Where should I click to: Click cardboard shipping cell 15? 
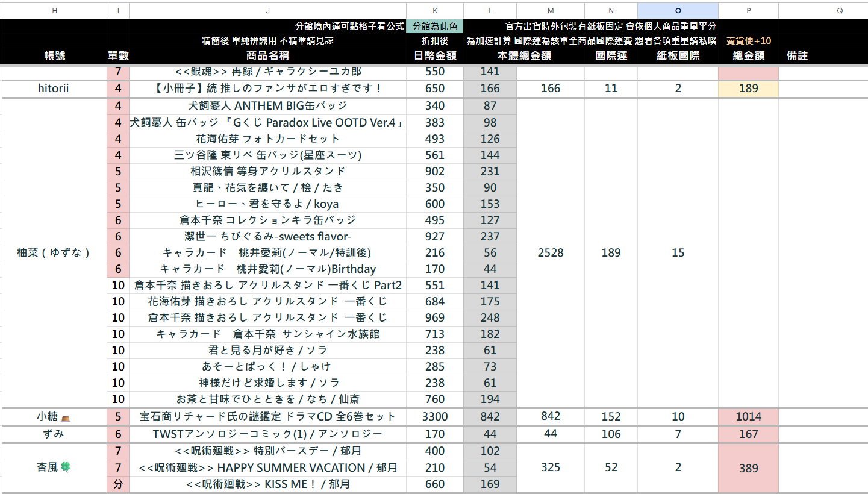click(x=678, y=253)
